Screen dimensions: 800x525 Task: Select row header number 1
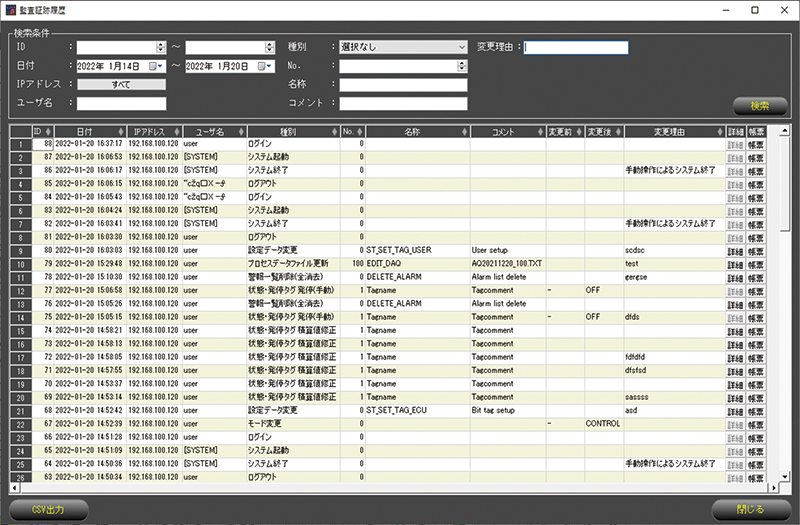21,144
